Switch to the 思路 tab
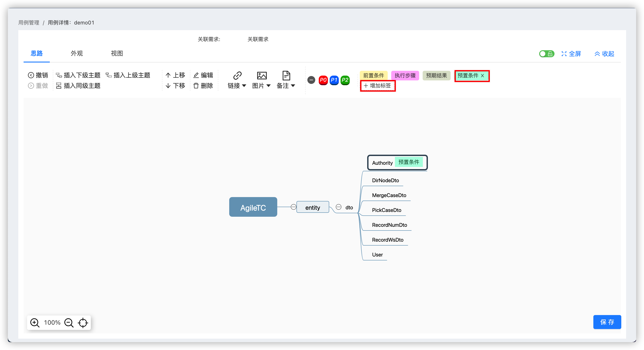The image size is (644, 350). pos(36,53)
